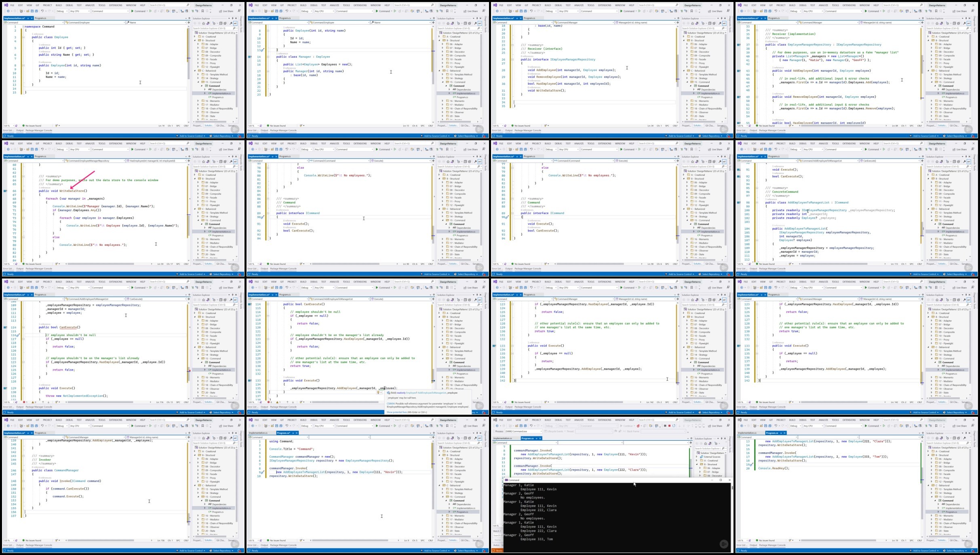Click the lightbulb quick actions icon
Viewport: 980px width, 555px height.
click(378, 392)
